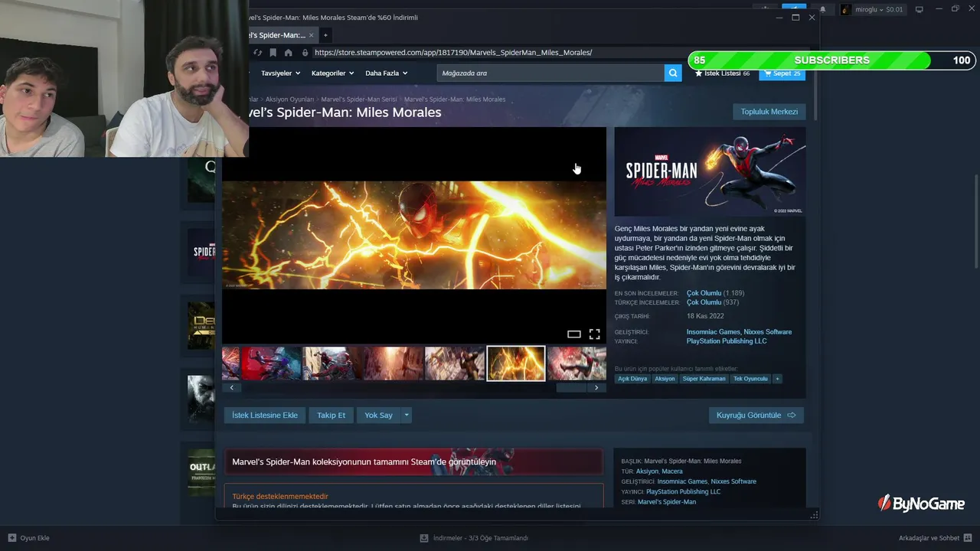
Task: Click the main lightning Spider-Man screenshot
Action: tap(414, 235)
